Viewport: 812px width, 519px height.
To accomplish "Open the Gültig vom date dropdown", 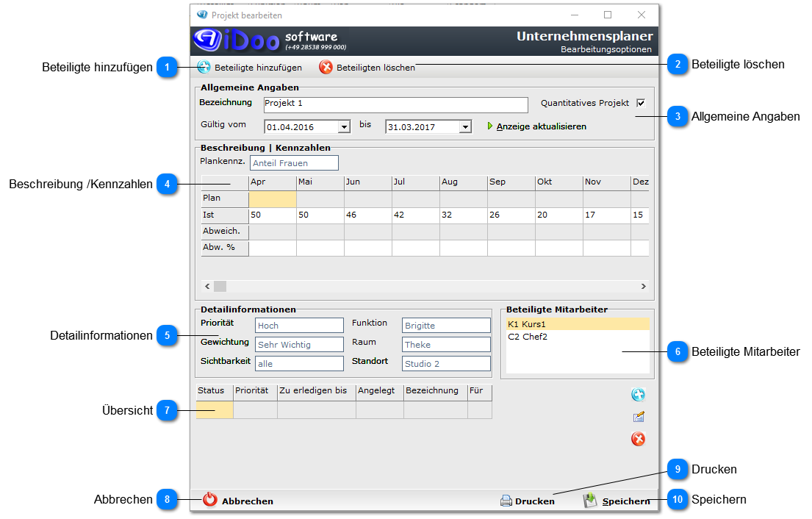I will point(345,127).
